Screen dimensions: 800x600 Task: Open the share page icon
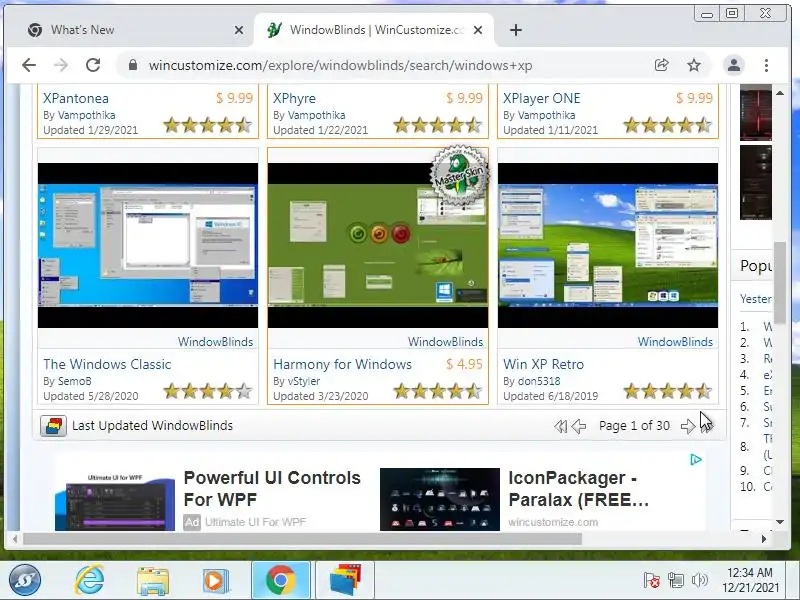662,65
